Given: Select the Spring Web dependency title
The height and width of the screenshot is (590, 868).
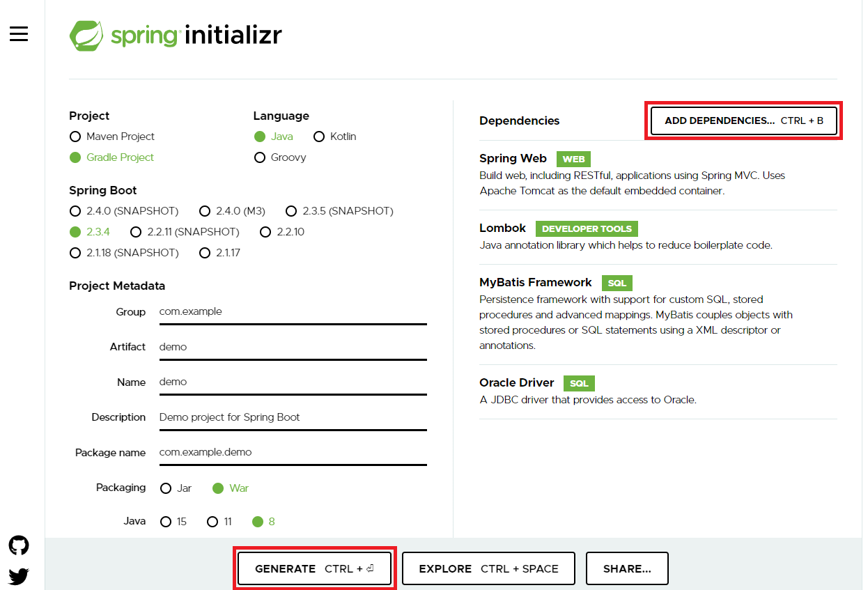Looking at the screenshot, I should [x=513, y=158].
